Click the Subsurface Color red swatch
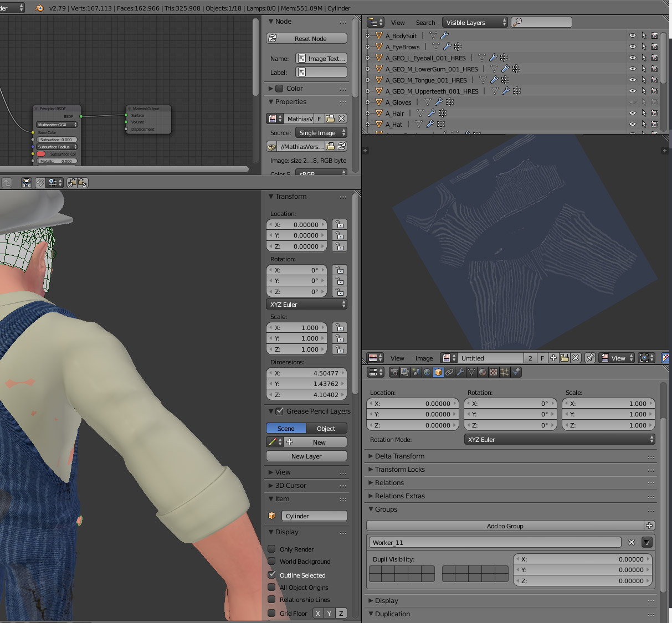The width and height of the screenshot is (672, 623). pos(40,154)
